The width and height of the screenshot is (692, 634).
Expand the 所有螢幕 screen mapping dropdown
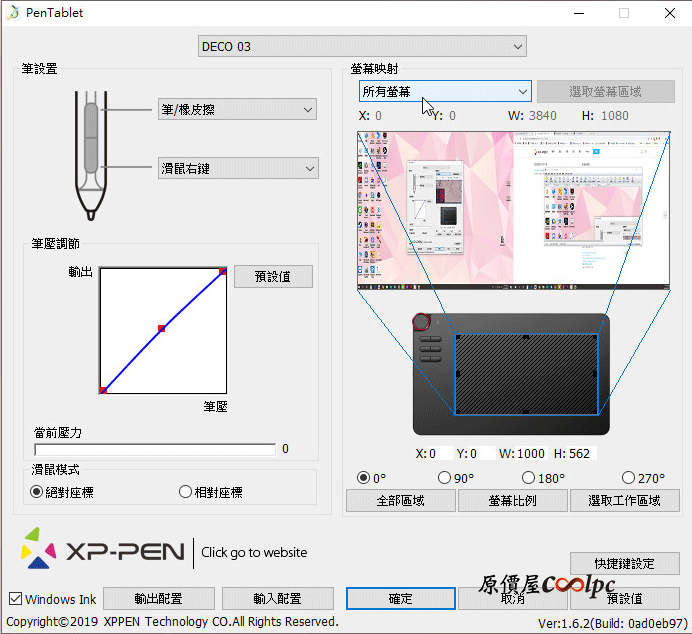point(445,91)
